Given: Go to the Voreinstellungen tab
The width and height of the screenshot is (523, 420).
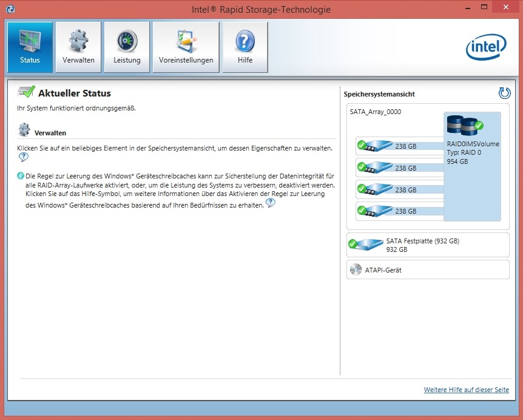Looking at the screenshot, I should [186, 47].
